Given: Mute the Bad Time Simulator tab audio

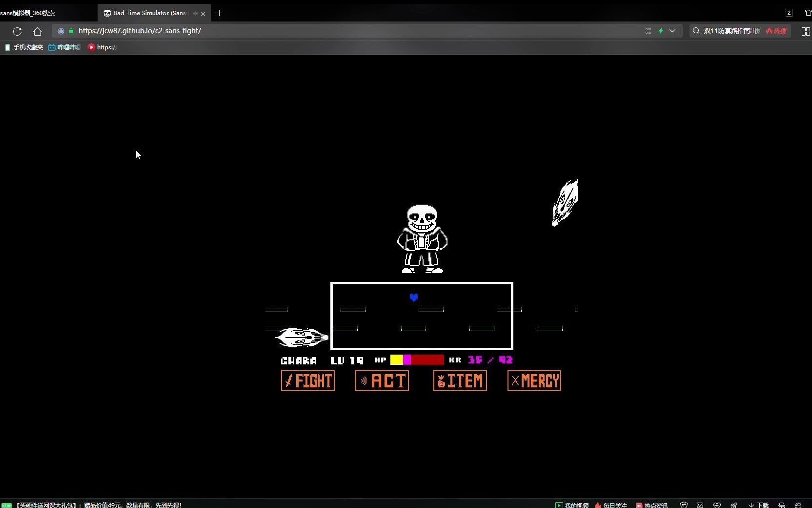Looking at the screenshot, I should tap(195, 13).
